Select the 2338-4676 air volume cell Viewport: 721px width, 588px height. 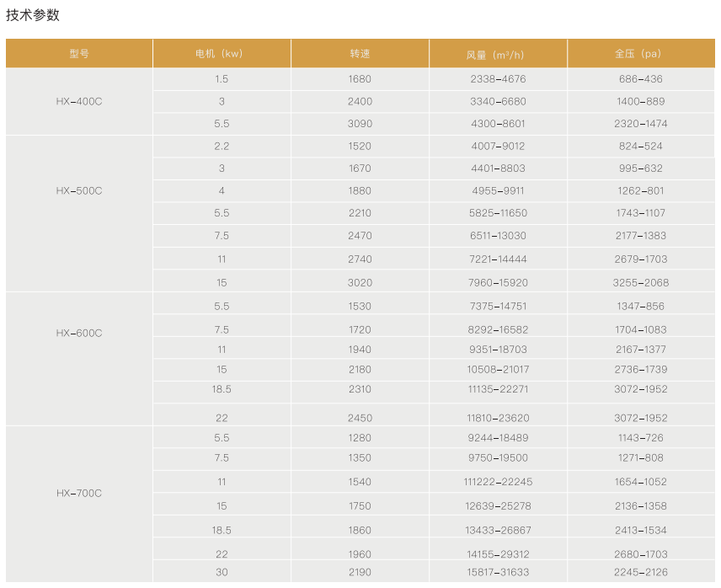coord(498,79)
